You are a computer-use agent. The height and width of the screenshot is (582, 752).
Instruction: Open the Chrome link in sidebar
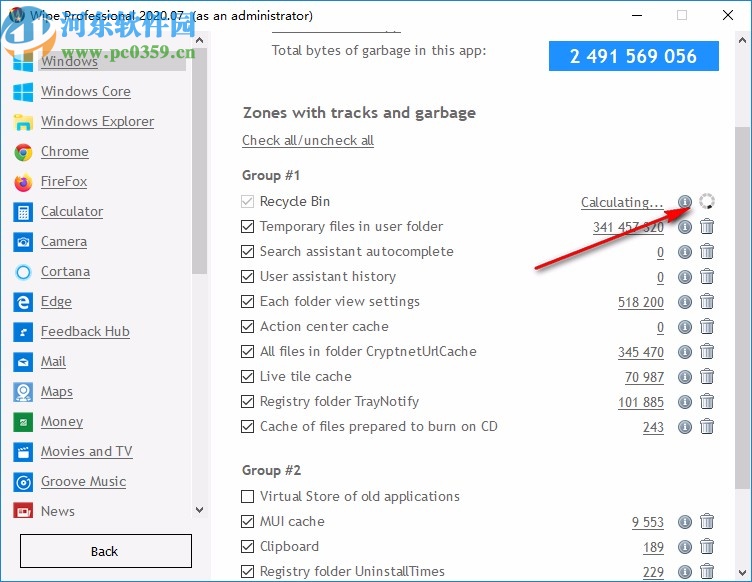65,151
